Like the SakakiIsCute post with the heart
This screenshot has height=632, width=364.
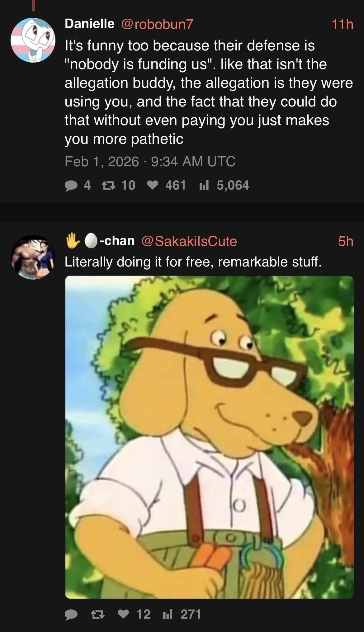coord(124,614)
